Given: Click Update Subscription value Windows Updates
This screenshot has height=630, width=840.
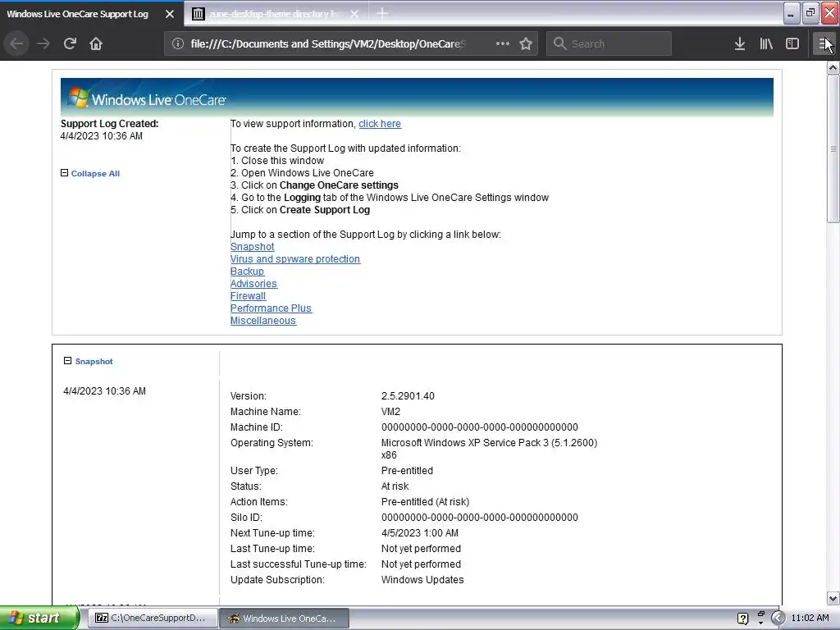Looking at the screenshot, I should click(x=422, y=580).
